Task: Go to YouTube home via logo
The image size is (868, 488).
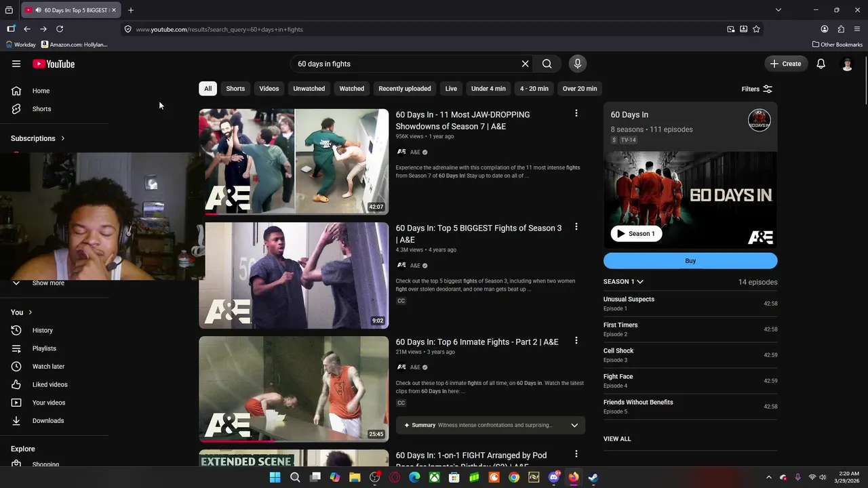Action: pos(54,64)
